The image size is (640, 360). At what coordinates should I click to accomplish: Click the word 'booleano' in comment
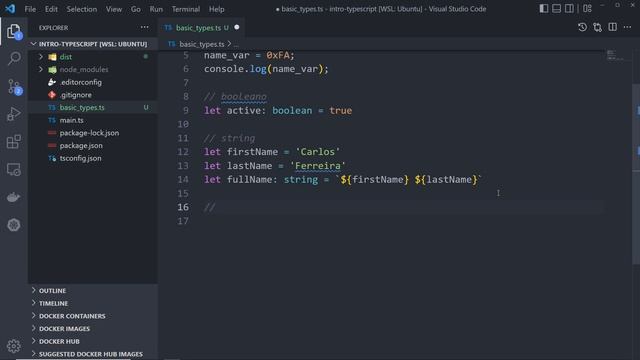tap(244, 97)
